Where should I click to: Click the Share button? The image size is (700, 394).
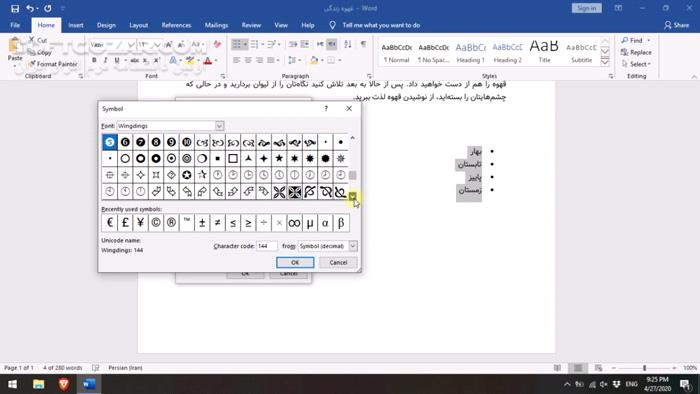pos(676,25)
